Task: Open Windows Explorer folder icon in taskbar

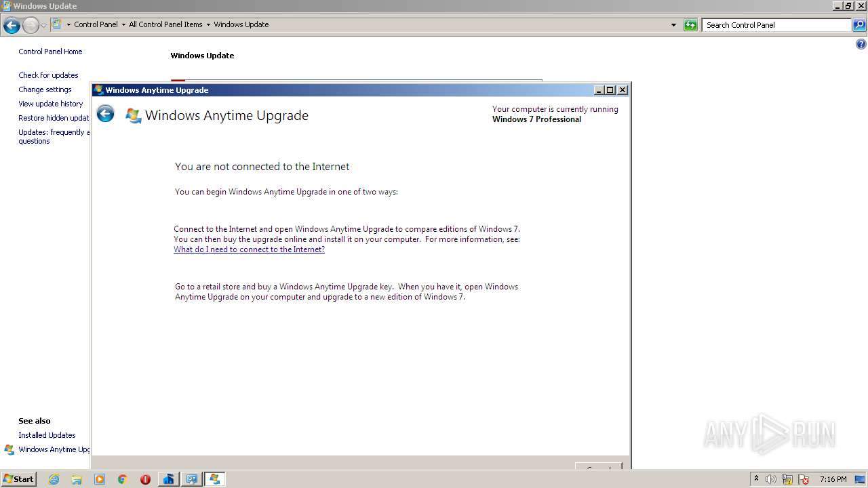Action: [77, 479]
